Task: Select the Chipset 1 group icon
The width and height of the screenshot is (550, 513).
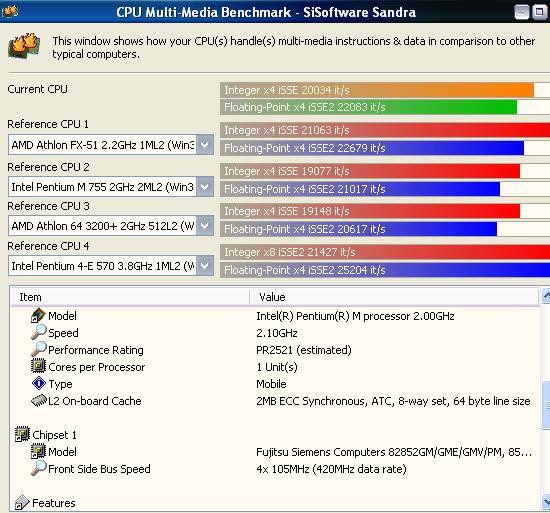Action: [22, 434]
